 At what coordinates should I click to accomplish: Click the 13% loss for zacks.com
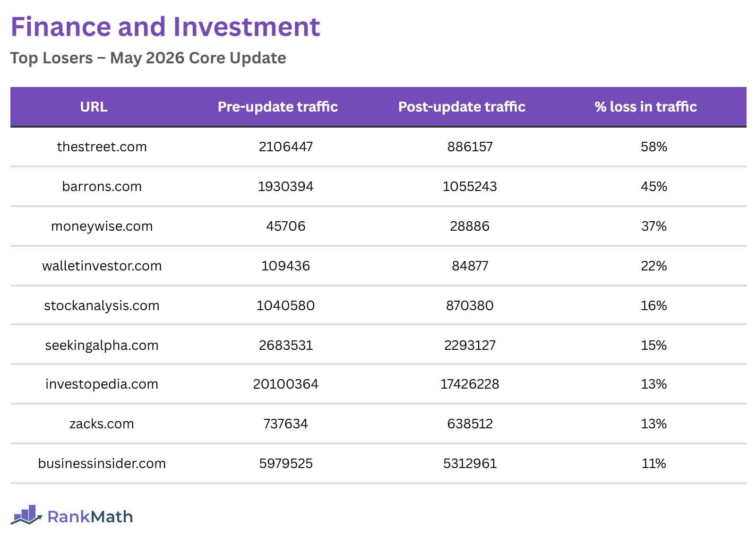click(x=654, y=424)
